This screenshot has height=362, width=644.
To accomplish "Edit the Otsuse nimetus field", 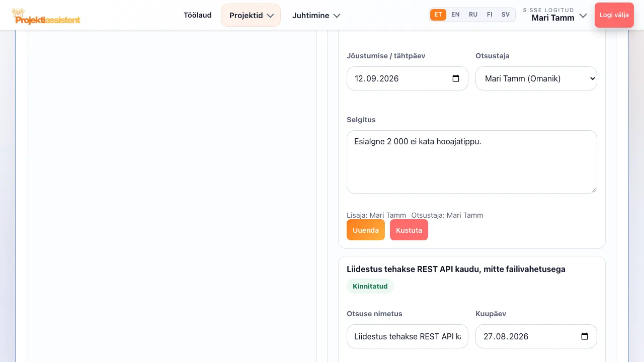I will (408, 336).
